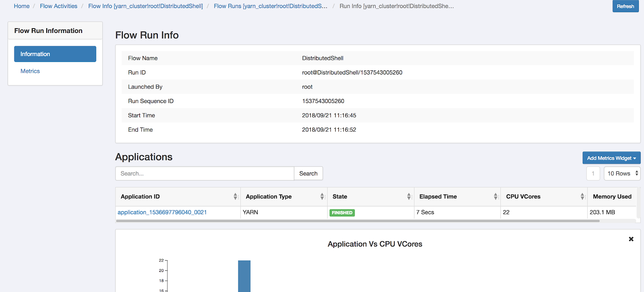Navigate to Flow Activities breadcrumb
The image size is (644, 292).
58,6
